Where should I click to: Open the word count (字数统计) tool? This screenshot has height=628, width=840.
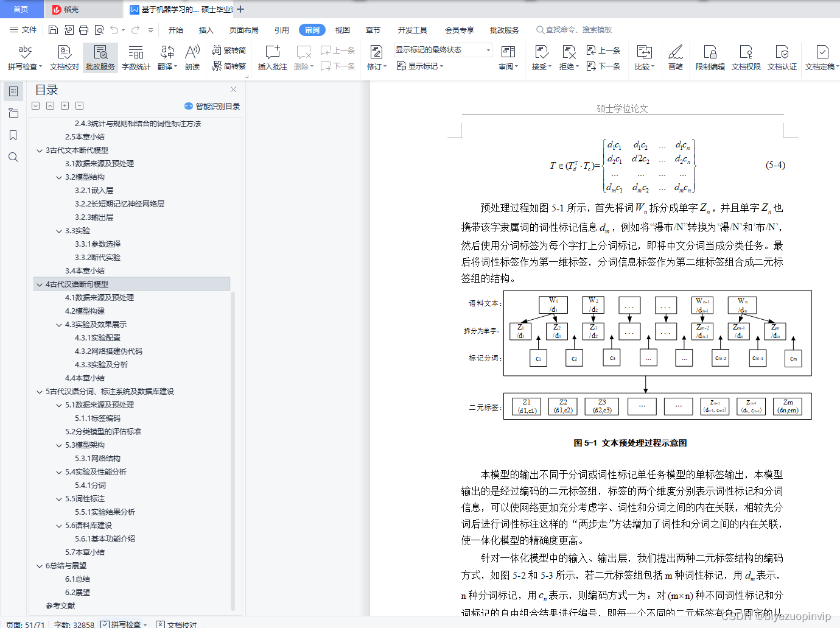tap(136, 58)
